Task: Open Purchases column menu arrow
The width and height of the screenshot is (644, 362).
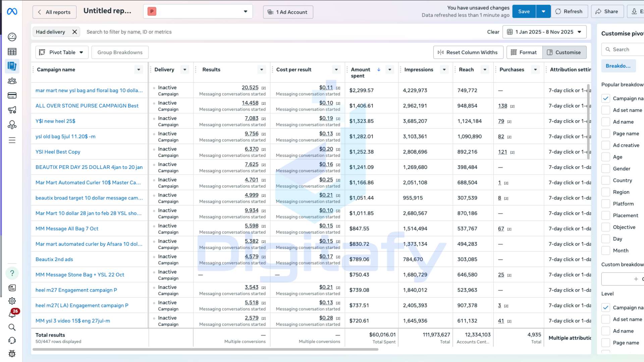Action: point(536,69)
